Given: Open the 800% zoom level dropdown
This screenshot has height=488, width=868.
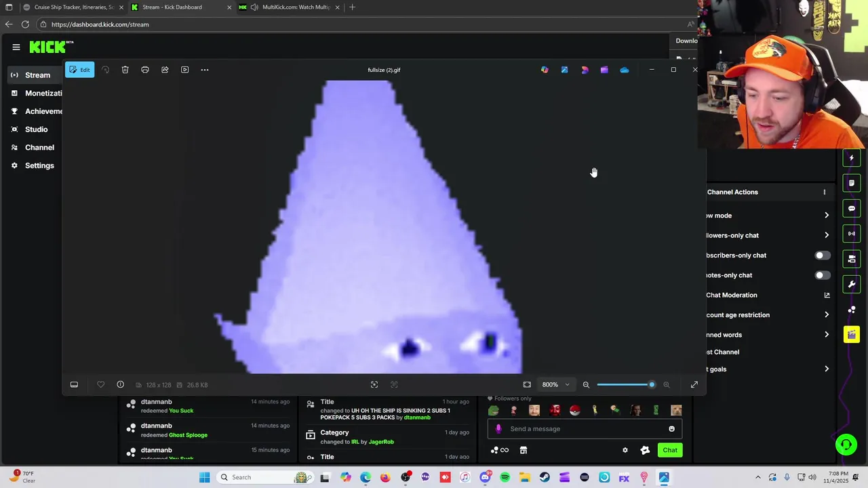Looking at the screenshot, I should click(x=556, y=385).
